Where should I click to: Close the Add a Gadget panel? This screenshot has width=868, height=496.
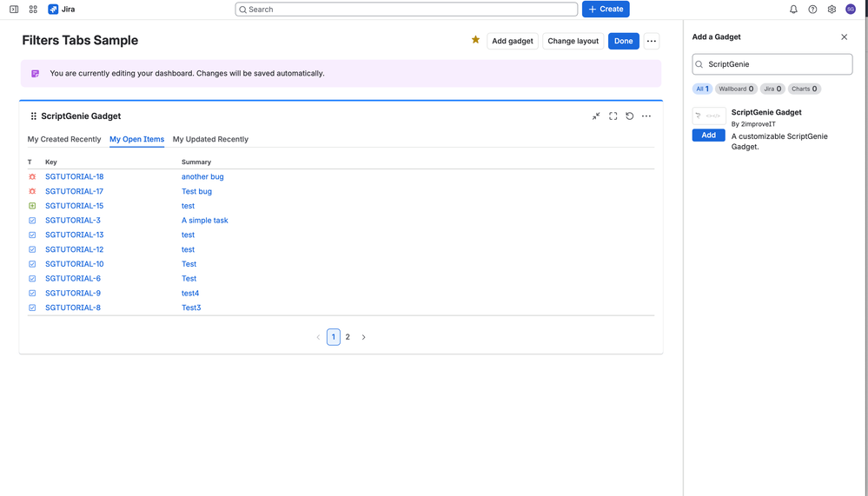[x=845, y=37]
